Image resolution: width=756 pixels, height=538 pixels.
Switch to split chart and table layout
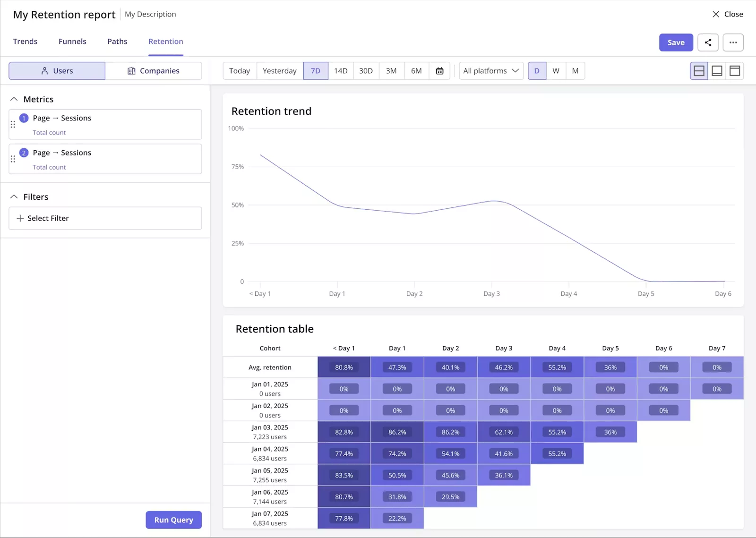pos(699,71)
